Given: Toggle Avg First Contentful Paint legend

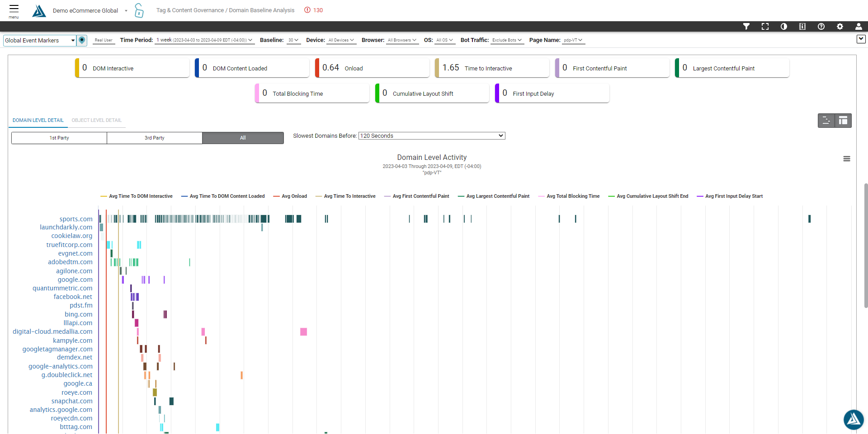Looking at the screenshot, I should click(417, 196).
